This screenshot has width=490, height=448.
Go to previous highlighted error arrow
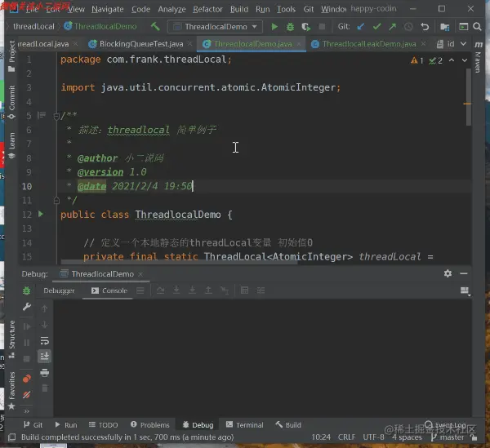(452, 60)
